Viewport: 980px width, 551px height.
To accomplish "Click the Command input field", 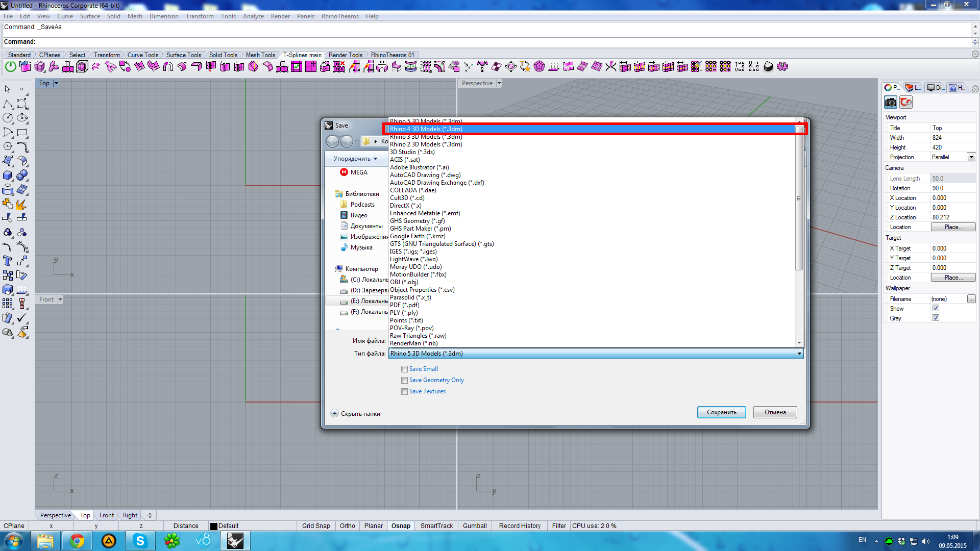I will (x=487, y=42).
